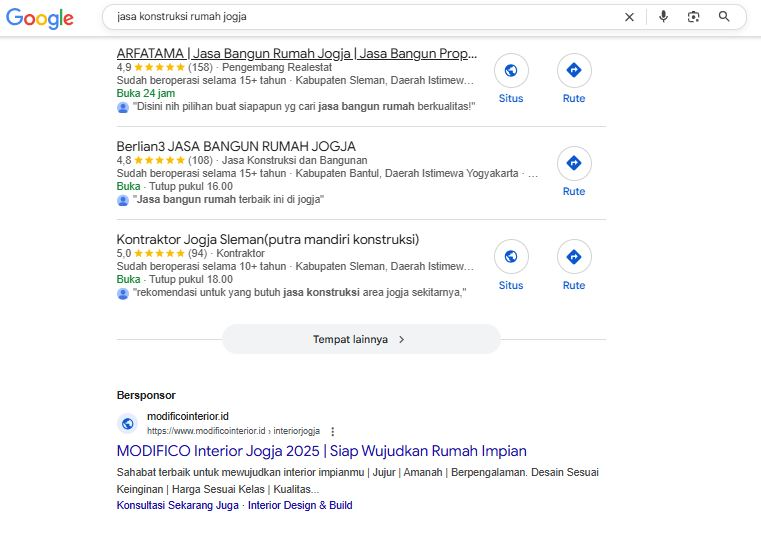The height and width of the screenshot is (540, 761).
Task: Open the Rute directions icon for ARFATAMA
Action: pos(574,70)
